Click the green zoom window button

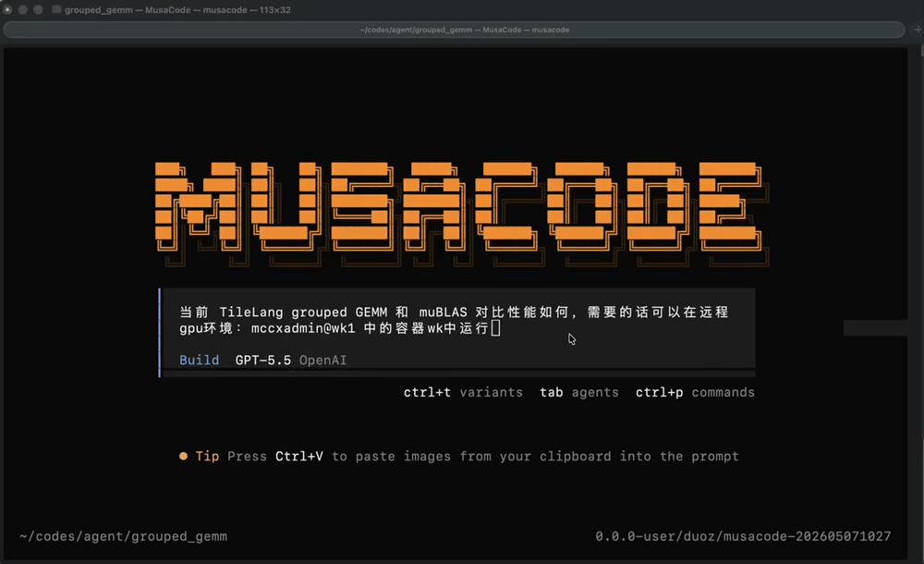[x=38, y=9]
